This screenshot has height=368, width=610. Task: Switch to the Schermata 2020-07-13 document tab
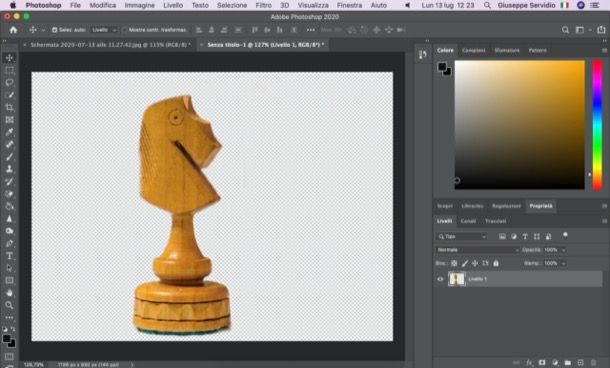[x=110, y=45]
